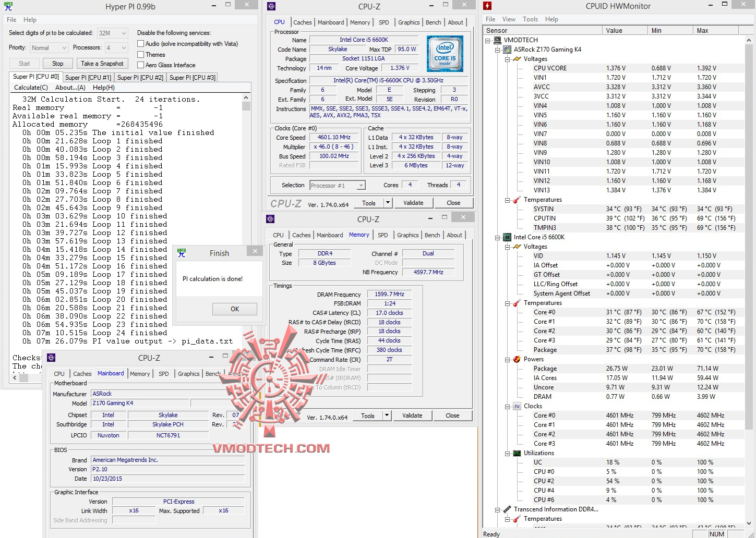Collapse the Transcend Information DDR4 node
This screenshot has height=538, width=756.
point(498,509)
